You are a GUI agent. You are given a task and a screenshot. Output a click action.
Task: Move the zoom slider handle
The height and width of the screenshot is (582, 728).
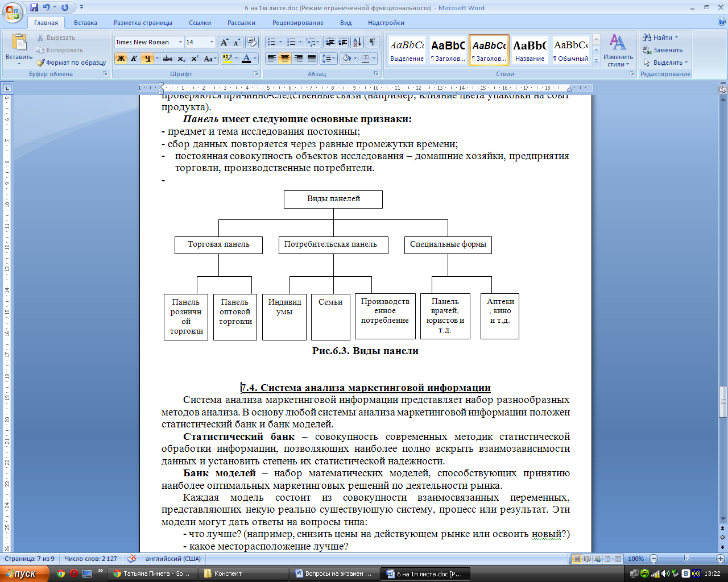click(x=686, y=559)
